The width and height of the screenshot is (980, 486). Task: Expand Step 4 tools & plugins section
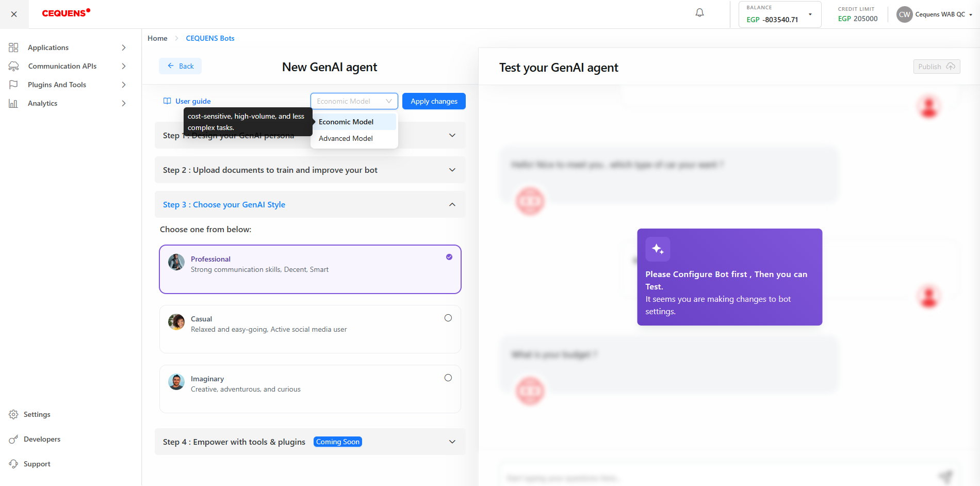(x=309, y=442)
